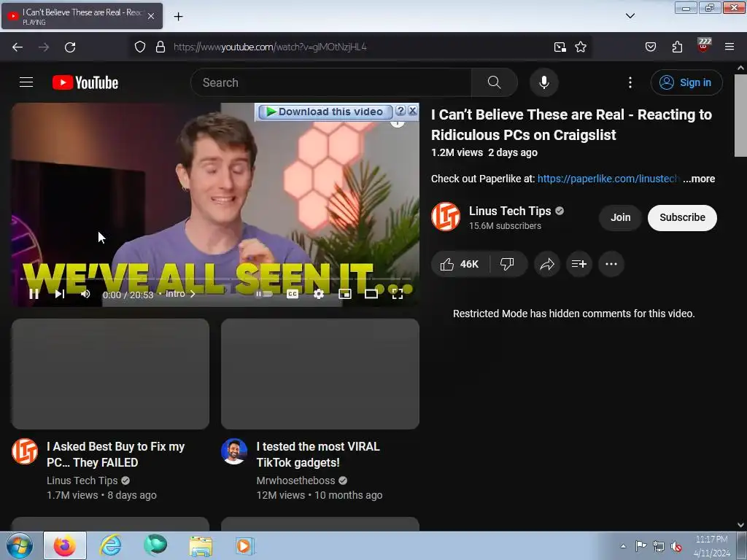Click the TikTok gadgets video thumbnail
747x560 pixels.
(x=320, y=374)
